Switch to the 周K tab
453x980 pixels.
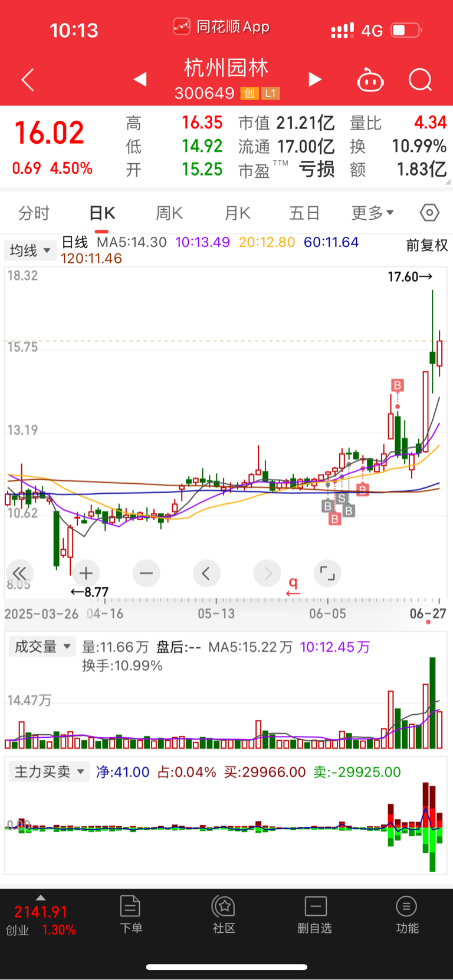[x=169, y=213]
